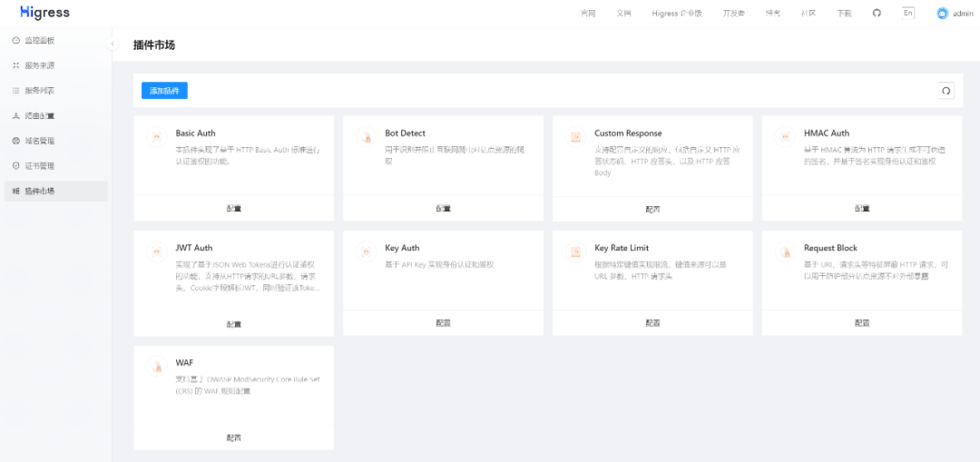Click the WAF plugin icon
Image resolution: width=980 pixels, height=462 pixels.
coord(157,367)
